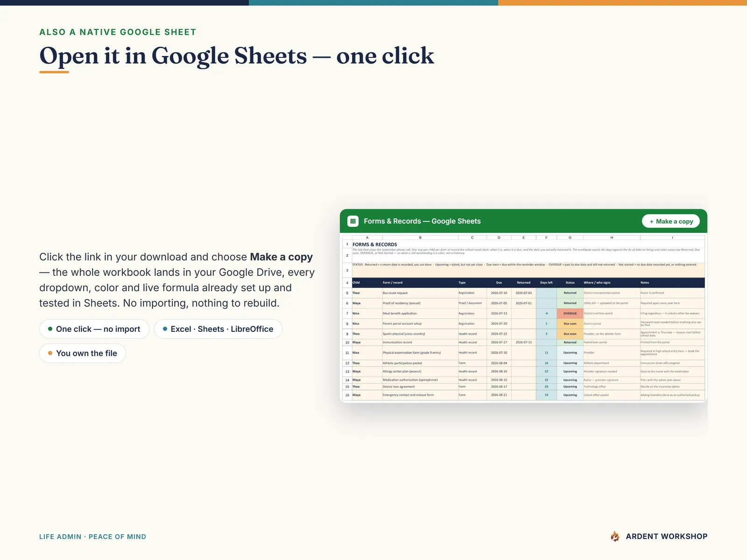The height and width of the screenshot is (560, 747).
Task: Select column H header
Action: click(x=612, y=238)
